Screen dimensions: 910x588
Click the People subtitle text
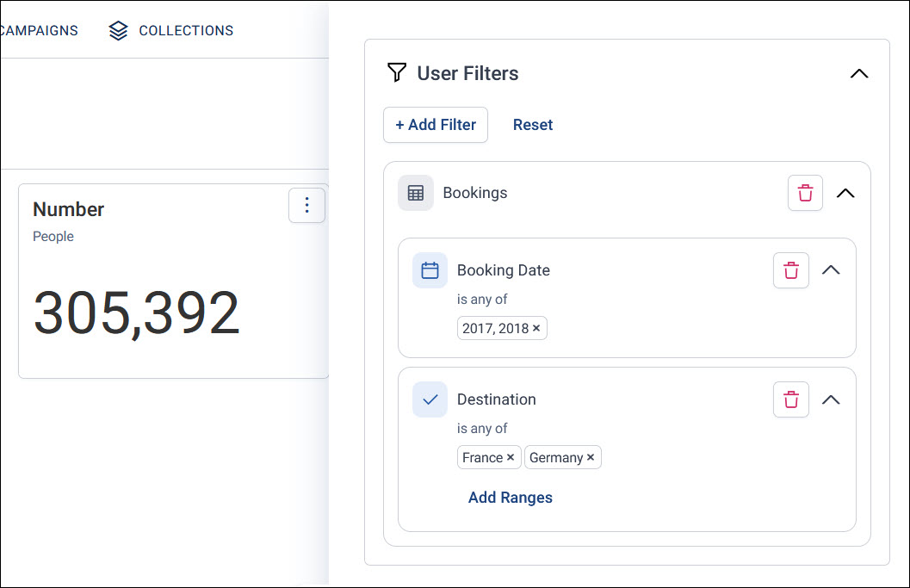[x=53, y=237]
